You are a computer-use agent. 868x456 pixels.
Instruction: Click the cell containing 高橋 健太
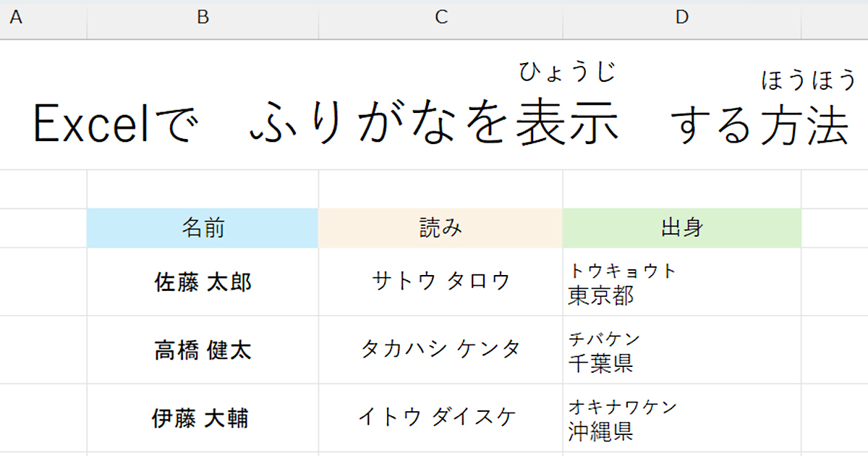pyautogui.click(x=203, y=350)
